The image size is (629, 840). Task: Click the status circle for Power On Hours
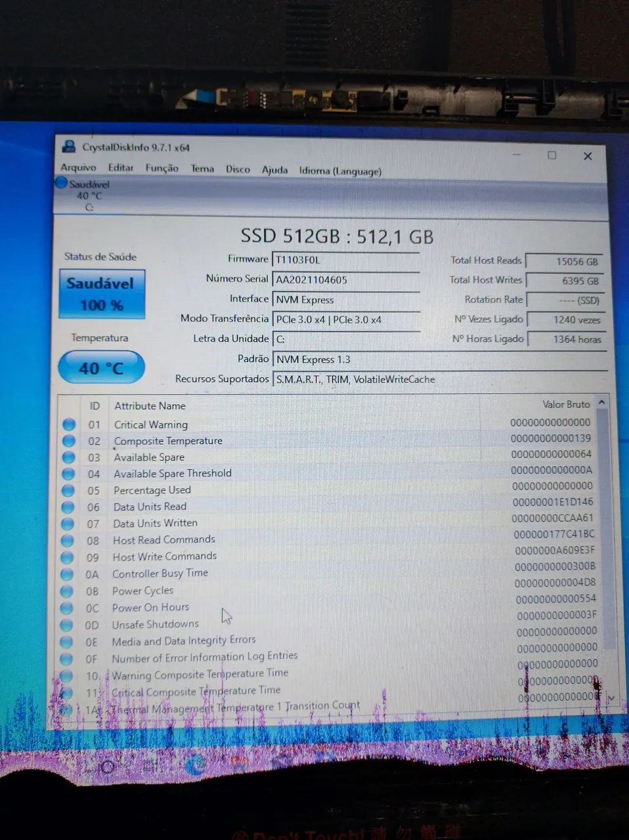click(x=66, y=608)
